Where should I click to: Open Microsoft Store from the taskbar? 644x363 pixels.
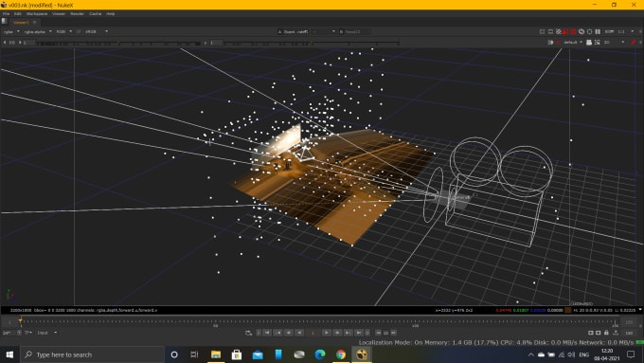coord(237,354)
